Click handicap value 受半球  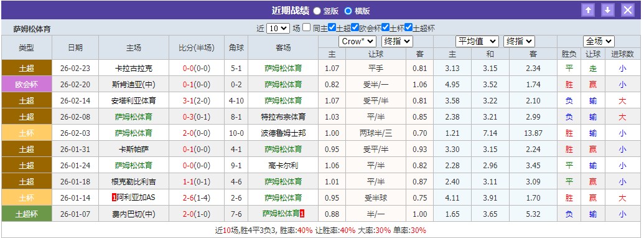coord(376,198)
